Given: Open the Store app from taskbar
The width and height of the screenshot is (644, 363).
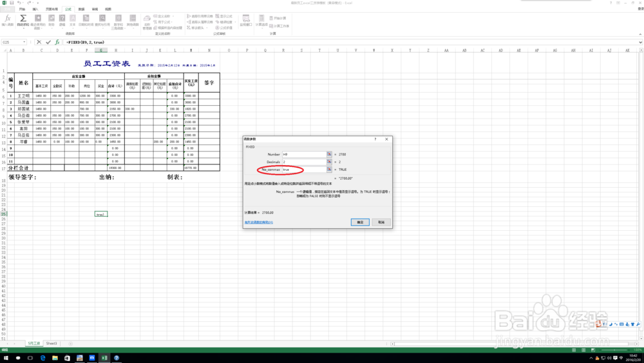Looking at the screenshot, I should (68, 358).
